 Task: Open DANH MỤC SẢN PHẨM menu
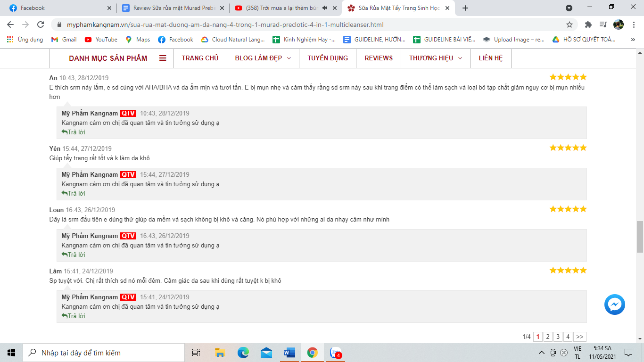click(x=108, y=58)
